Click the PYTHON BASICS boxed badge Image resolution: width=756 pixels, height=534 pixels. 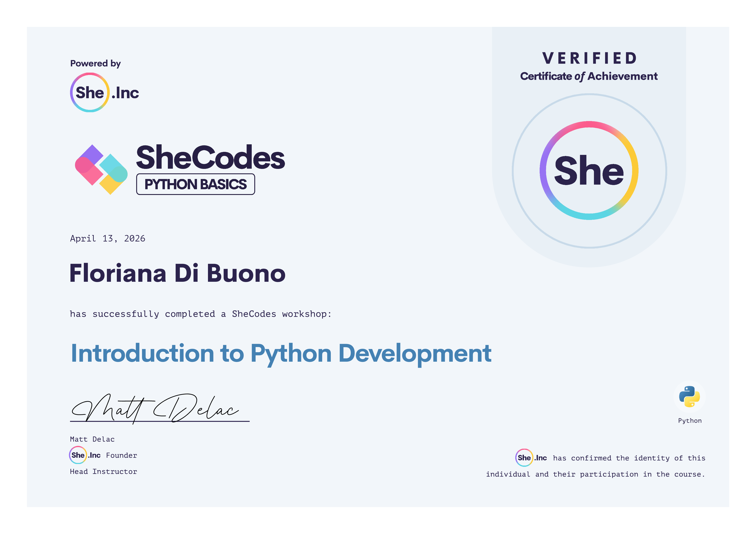coord(195,184)
